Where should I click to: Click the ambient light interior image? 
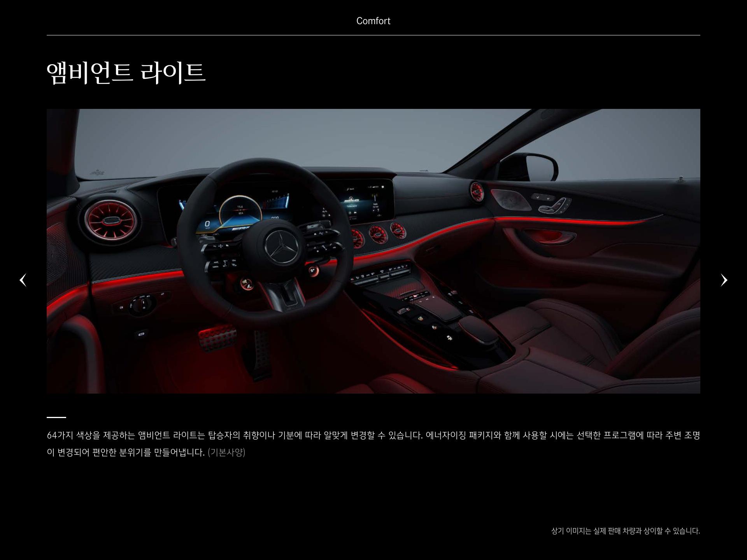click(x=373, y=251)
